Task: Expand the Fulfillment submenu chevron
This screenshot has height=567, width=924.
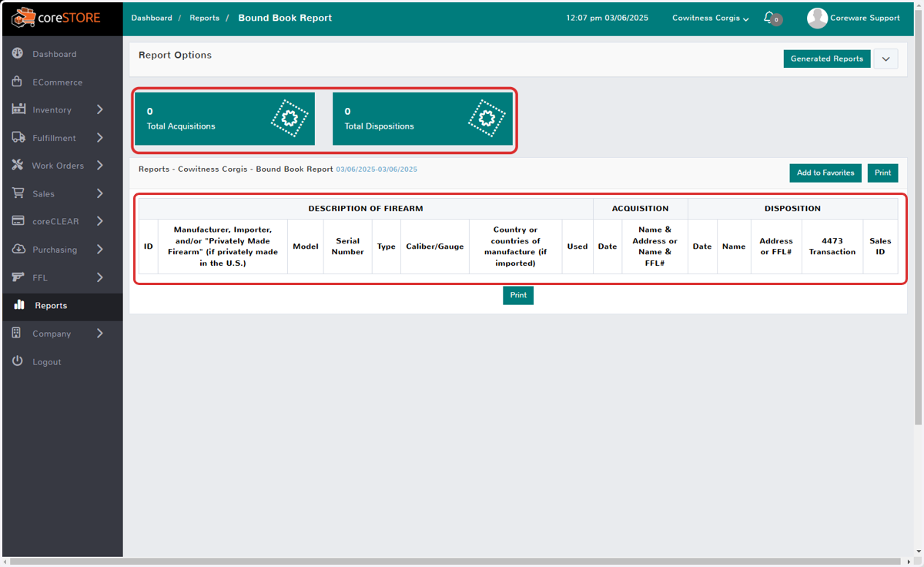Action: pos(100,138)
